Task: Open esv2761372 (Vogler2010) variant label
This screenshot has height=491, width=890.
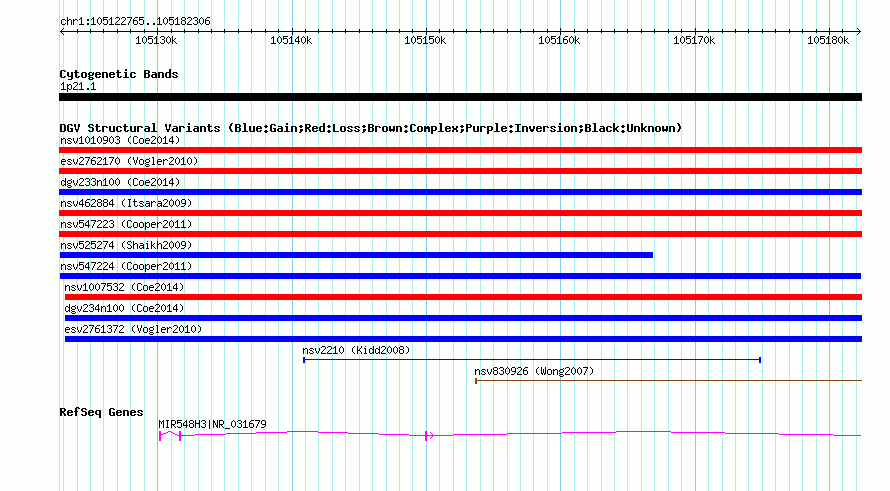Action: click(x=133, y=329)
